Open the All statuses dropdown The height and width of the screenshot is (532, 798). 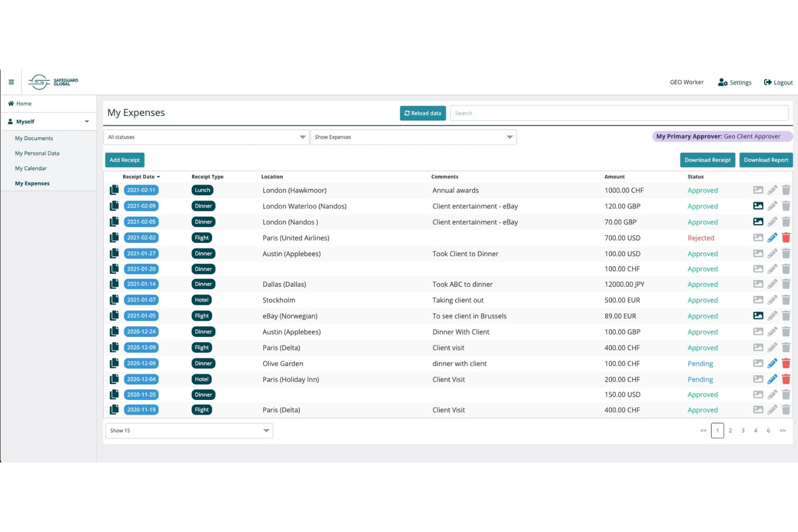click(x=206, y=137)
